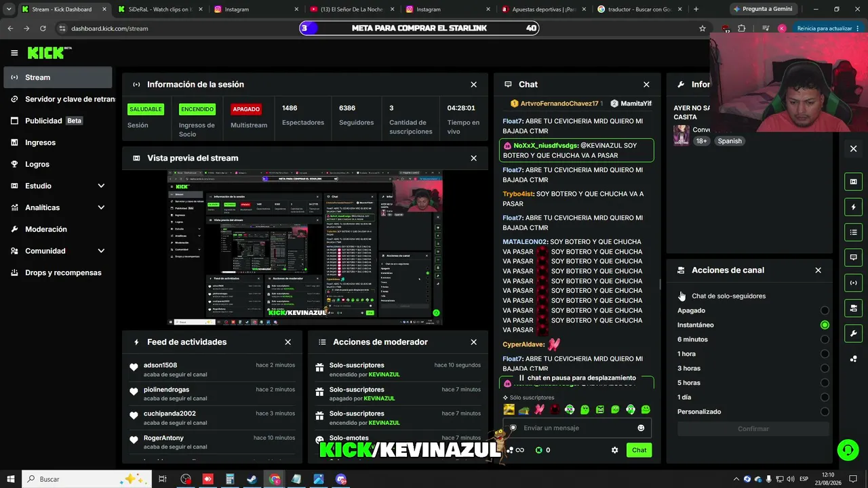Open Servidor y clave de retransmisión
The width and height of the screenshot is (868, 488).
[58, 99]
